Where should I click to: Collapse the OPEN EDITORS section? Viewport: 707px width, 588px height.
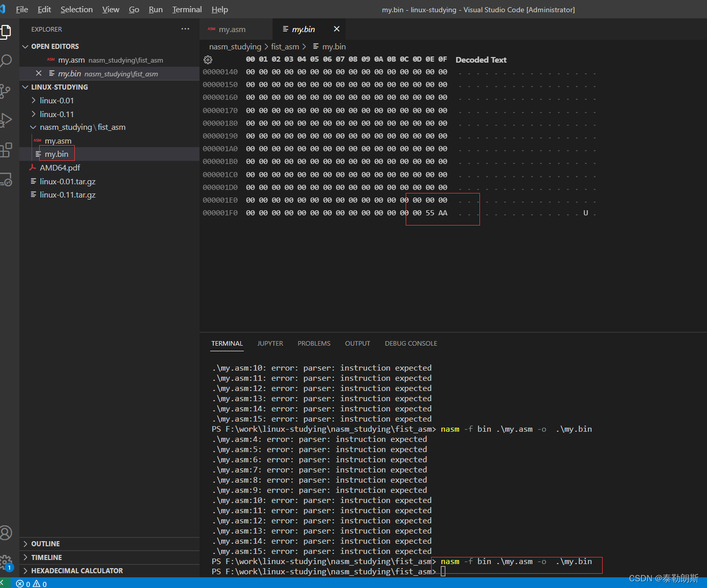(109, 46)
